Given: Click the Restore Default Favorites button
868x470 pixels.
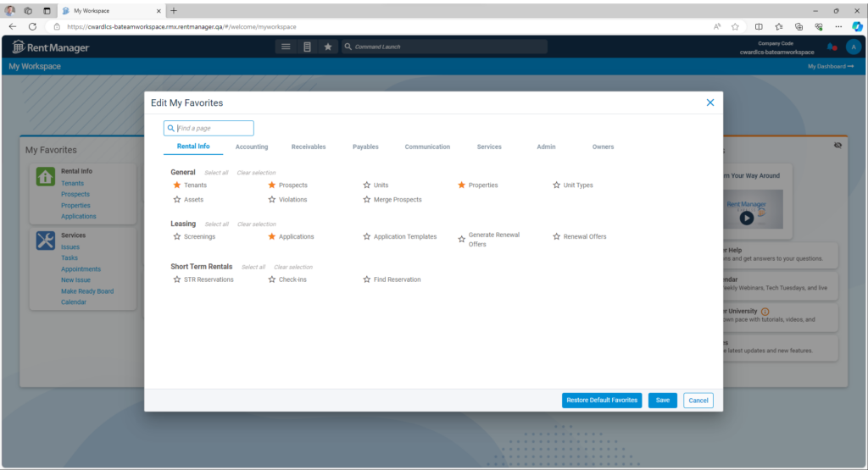Looking at the screenshot, I should click(x=602, y=401).
